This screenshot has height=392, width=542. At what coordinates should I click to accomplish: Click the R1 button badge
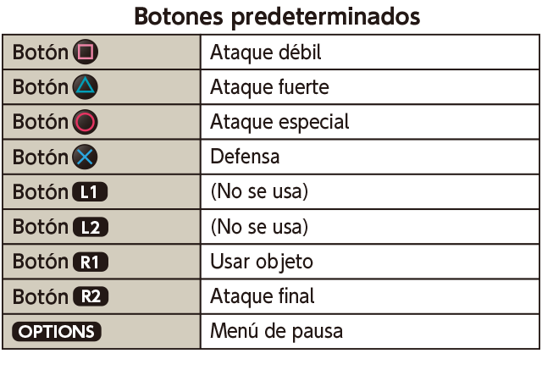[91, 262]
